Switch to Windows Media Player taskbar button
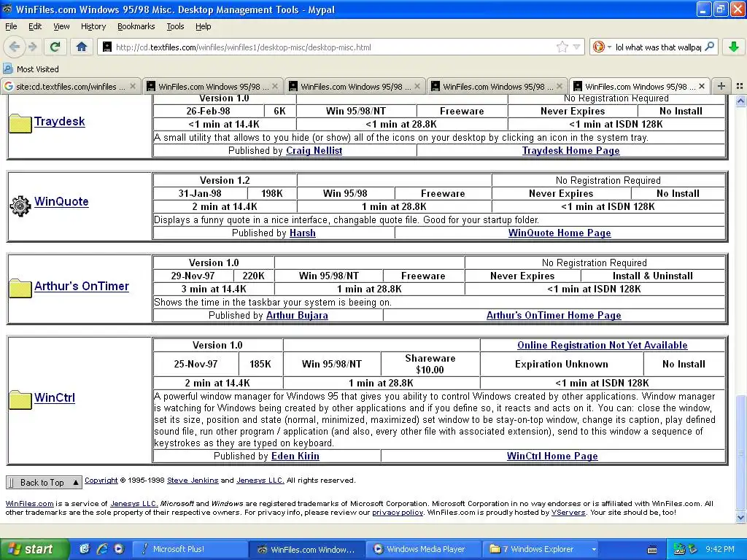 [x=424, y=549]
